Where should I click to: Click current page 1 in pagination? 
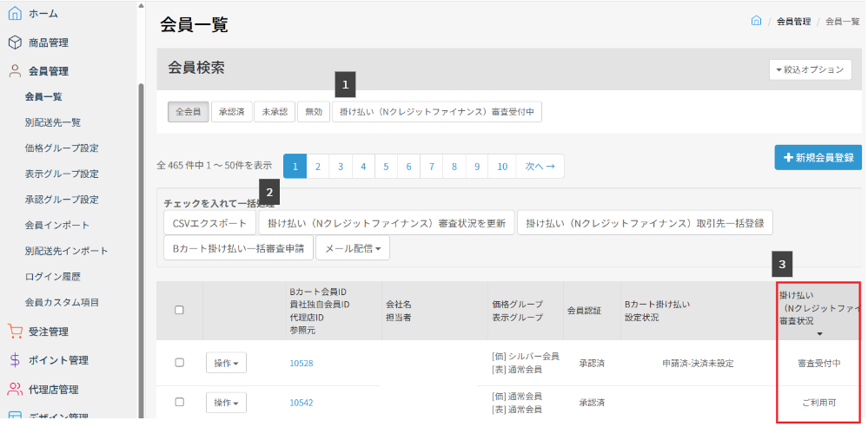[295, 167]
